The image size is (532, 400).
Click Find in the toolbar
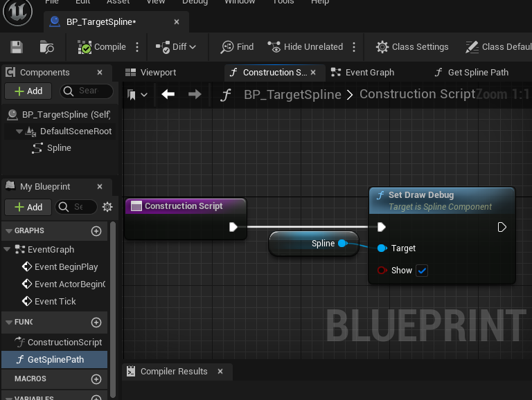[x=237, y=47]
